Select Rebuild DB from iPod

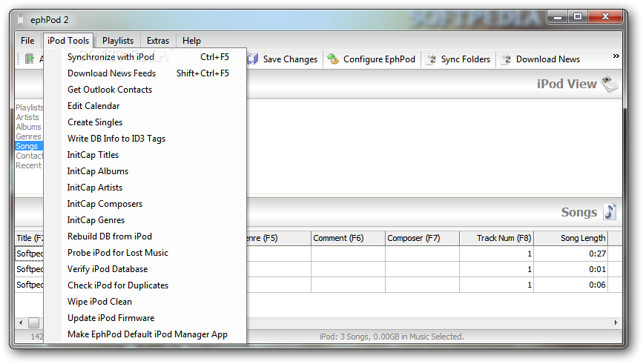pos(145,236)
